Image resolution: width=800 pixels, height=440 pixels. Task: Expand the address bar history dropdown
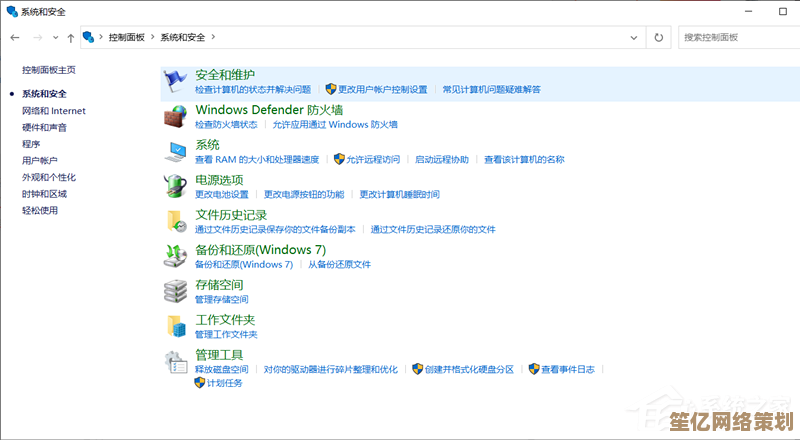(x=634, y=37)
